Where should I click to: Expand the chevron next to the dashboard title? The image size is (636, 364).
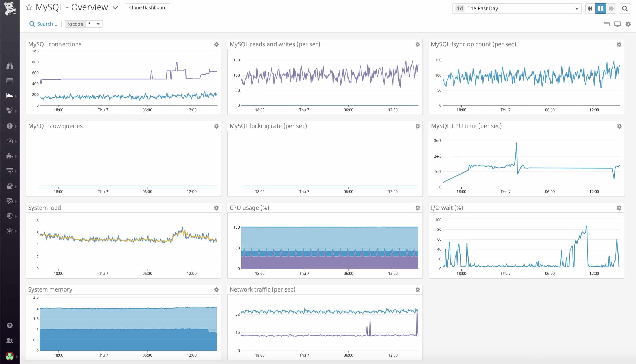click(115, 8)
